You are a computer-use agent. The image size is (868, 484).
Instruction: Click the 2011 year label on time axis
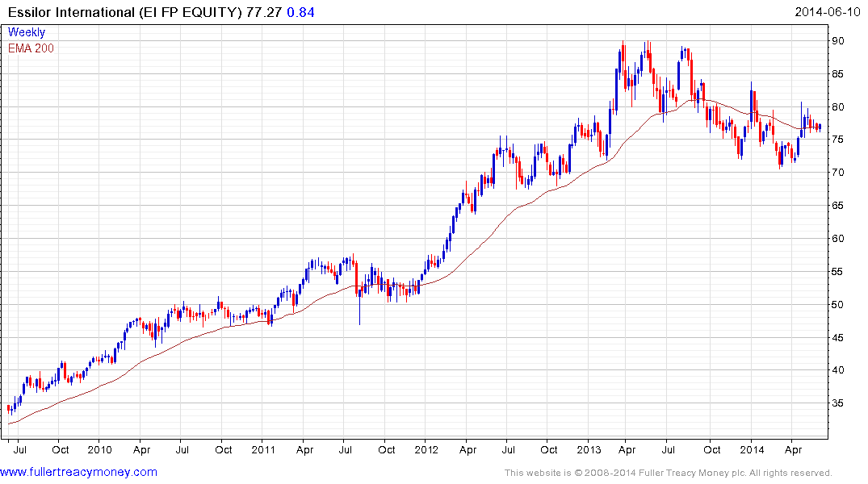(263, 449)
